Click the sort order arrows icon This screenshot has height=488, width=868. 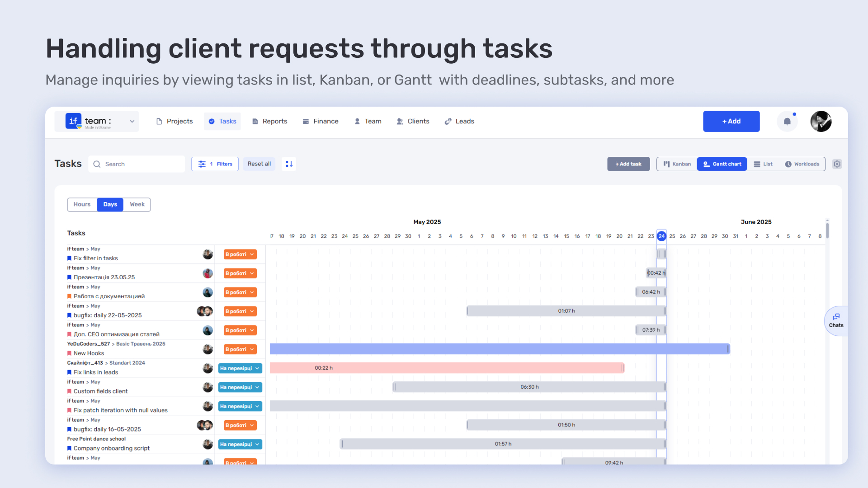point(289,164)
